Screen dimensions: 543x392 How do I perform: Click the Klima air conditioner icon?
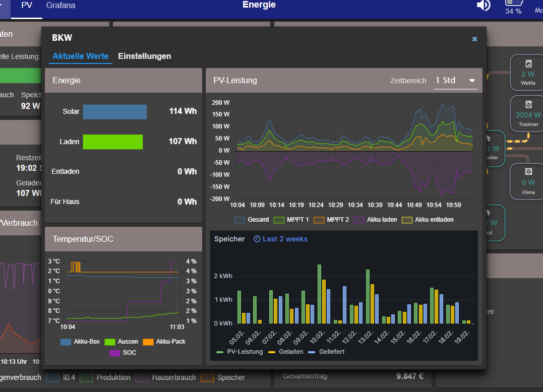pyautogui.click(x=528, y=172)
